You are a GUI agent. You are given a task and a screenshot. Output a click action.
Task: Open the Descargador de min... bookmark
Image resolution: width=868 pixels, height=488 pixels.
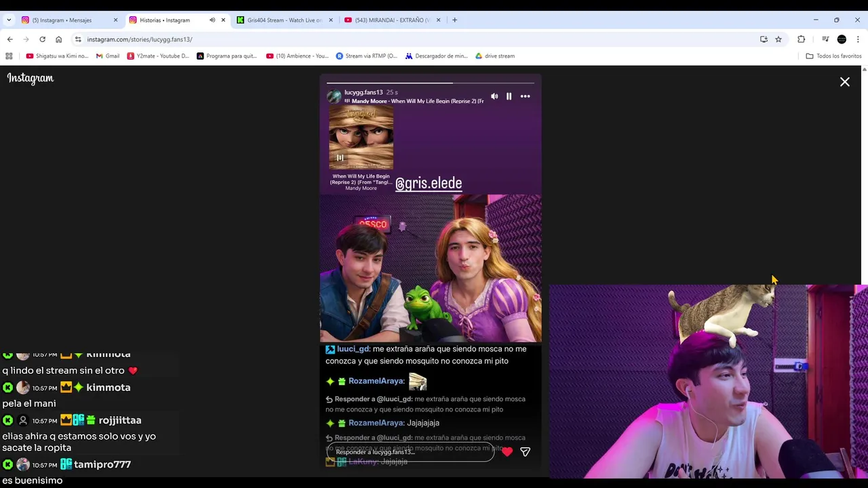[436, 56]
